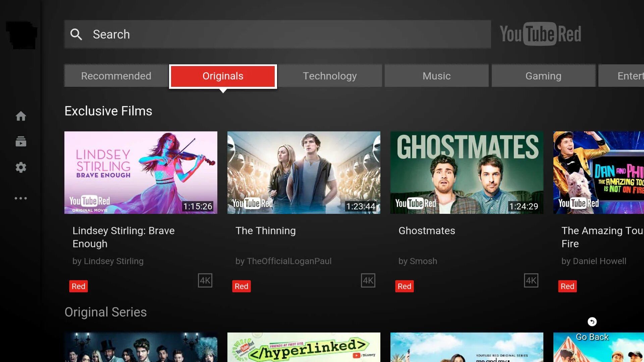Screen dimensions: 644x362
Task: Click the Technology category button
Action: pos(329,76)
